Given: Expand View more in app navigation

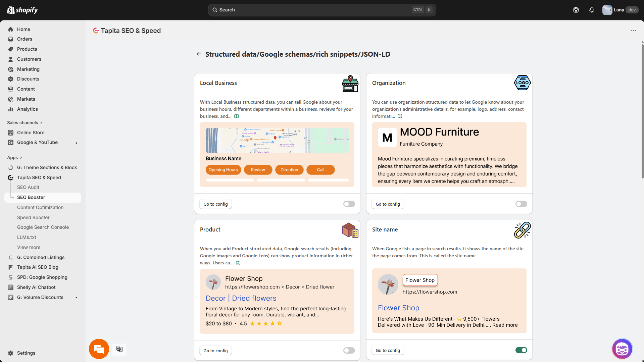Looking at the screenshot, I should (x=29, y=247).
